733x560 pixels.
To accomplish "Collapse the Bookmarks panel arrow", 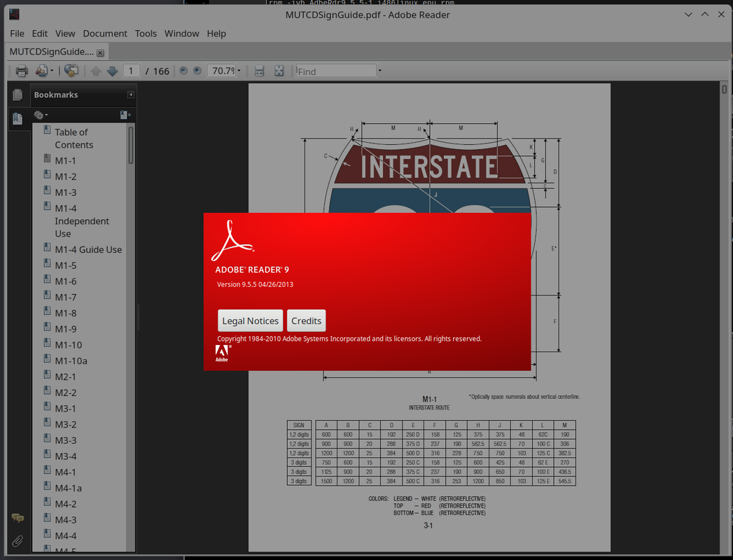I will coord(131,95).
